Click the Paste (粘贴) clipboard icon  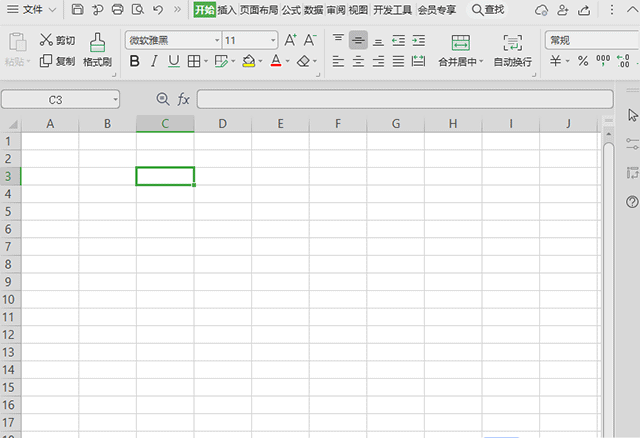(x=17, y=42)
